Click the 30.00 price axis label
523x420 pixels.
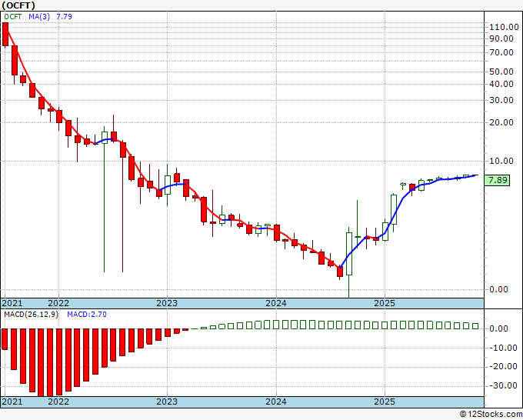[x=501, y=100]
